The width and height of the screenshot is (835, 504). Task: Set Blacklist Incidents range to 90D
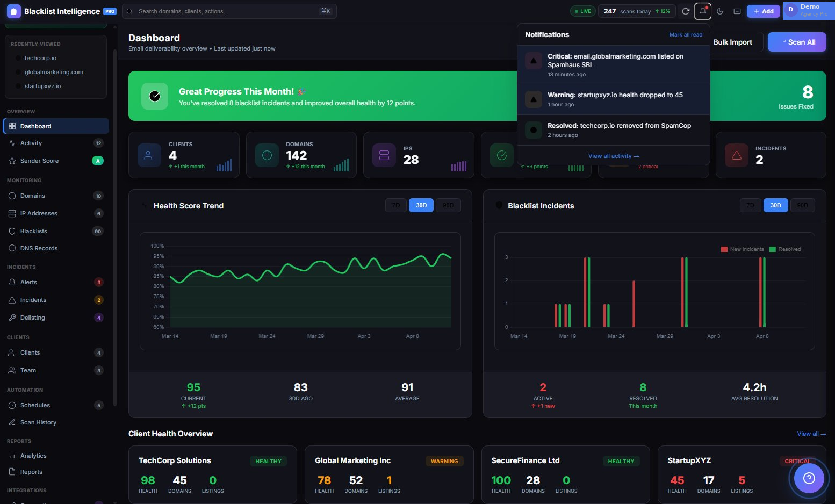pyautogui.click(x=802, y=205)
